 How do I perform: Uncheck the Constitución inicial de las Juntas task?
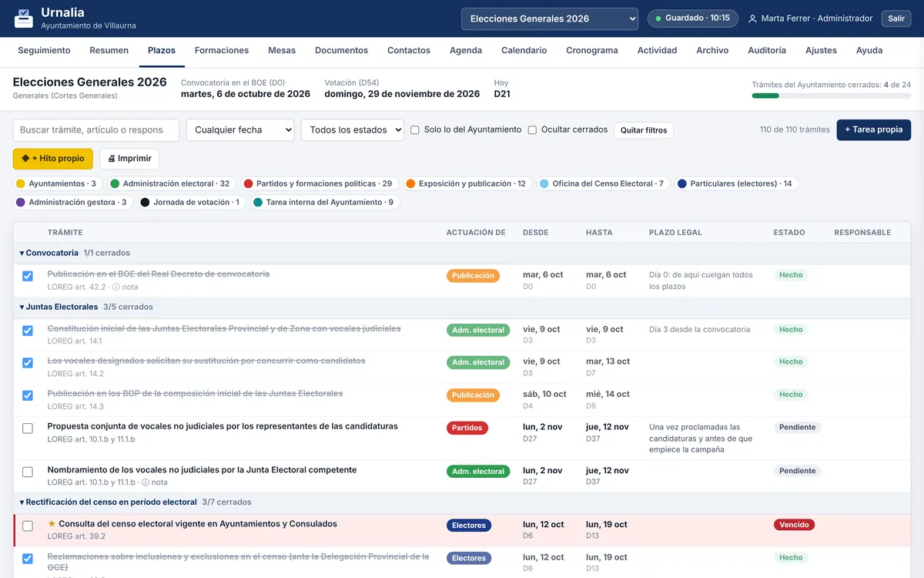tap(28, 331)
